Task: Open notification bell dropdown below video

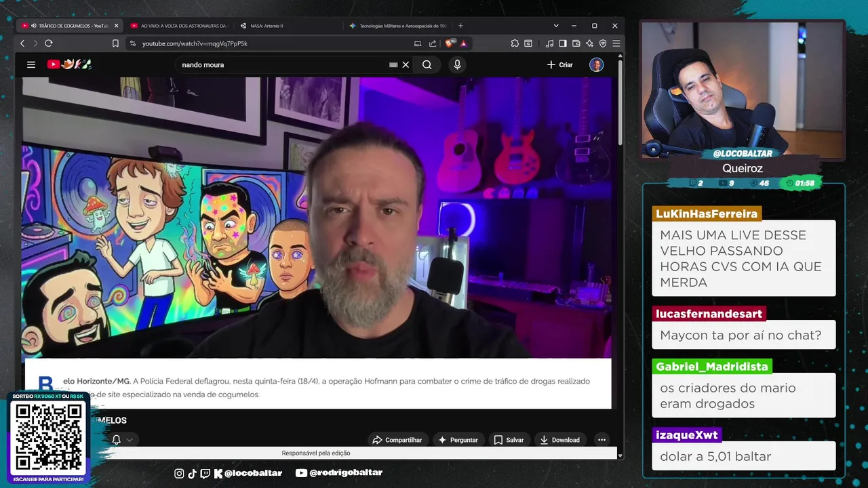Action: [123, 440]
